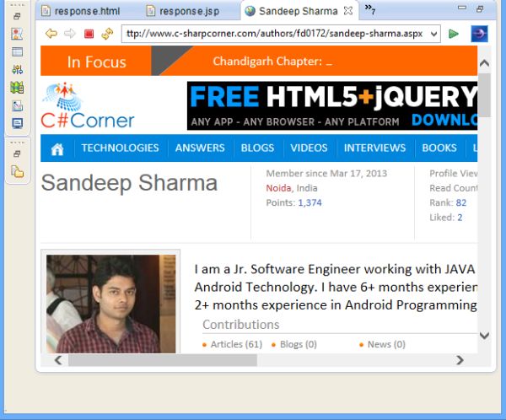Image resolution: width=506 pixels, height=420 pixels.
Task: Open BOOKS menu item
Action: click(439, 148)
